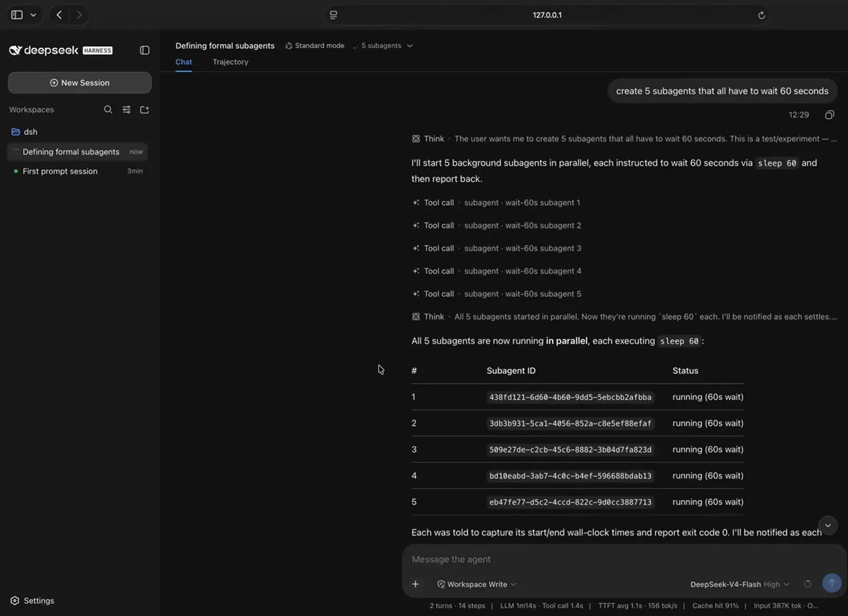Click subagent ID 3db3b931-5ca1-4056-852a-c8e5ef88efaf

click(570, 424)
